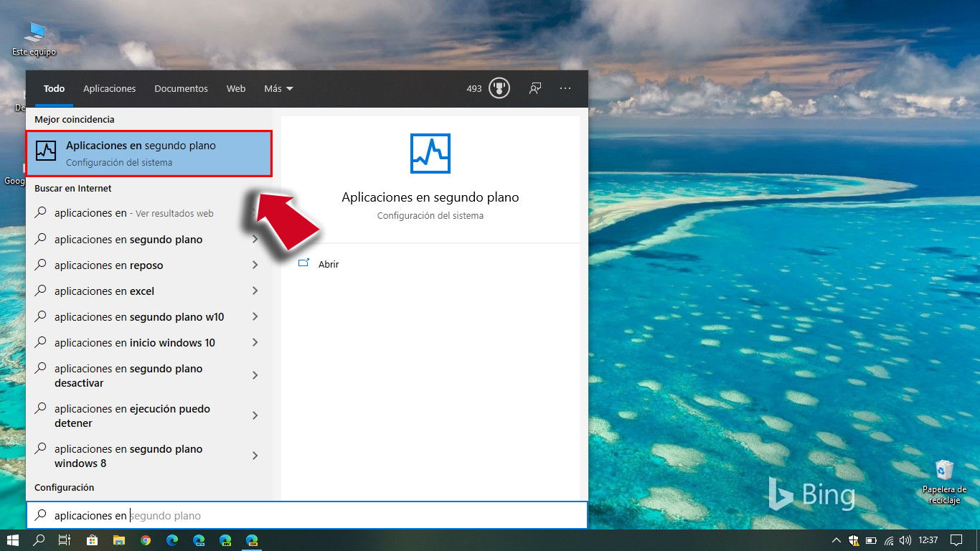Select the Web search filter tab

pos(235,88)
